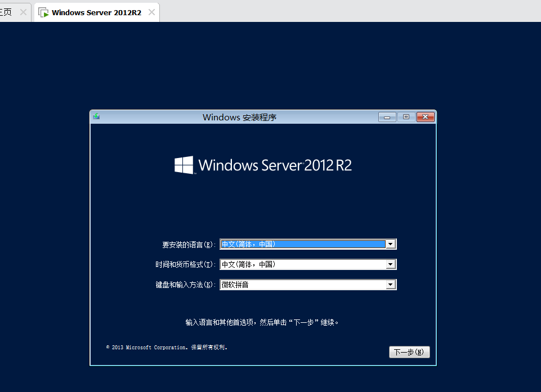Click the 微软拼音 keyboard input field
Image resolution: width=541 pixels, height=392 pixels.
click(302, 285)
